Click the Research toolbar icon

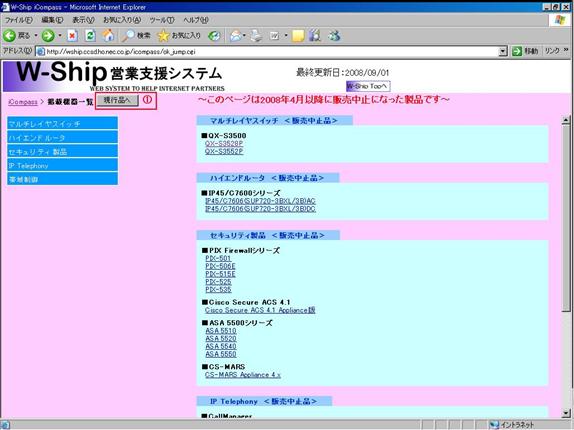point(315,35)
